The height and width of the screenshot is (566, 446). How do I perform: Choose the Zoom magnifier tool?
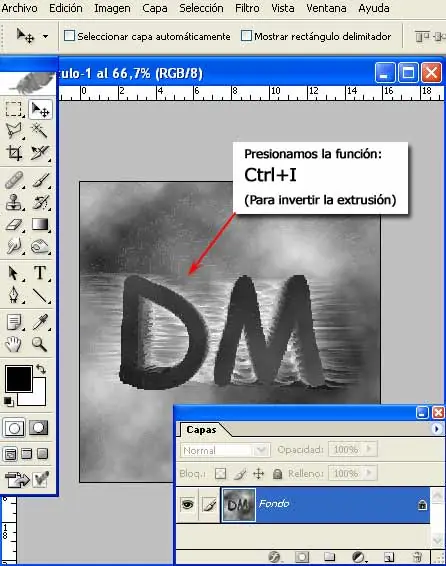pyautogui.click(x=39, y=344)
